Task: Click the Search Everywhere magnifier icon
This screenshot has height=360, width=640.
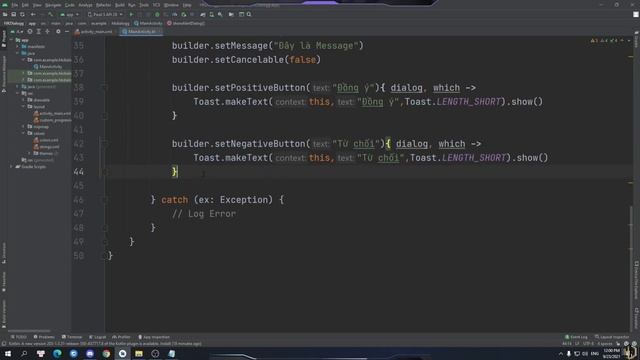Action: [x=249, y=14]
